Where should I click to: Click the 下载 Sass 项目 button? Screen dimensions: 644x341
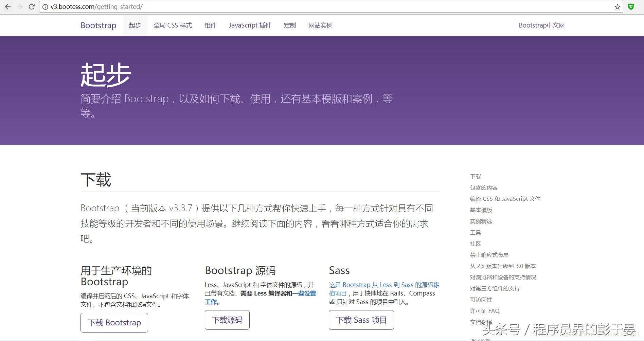coord(361,320)
